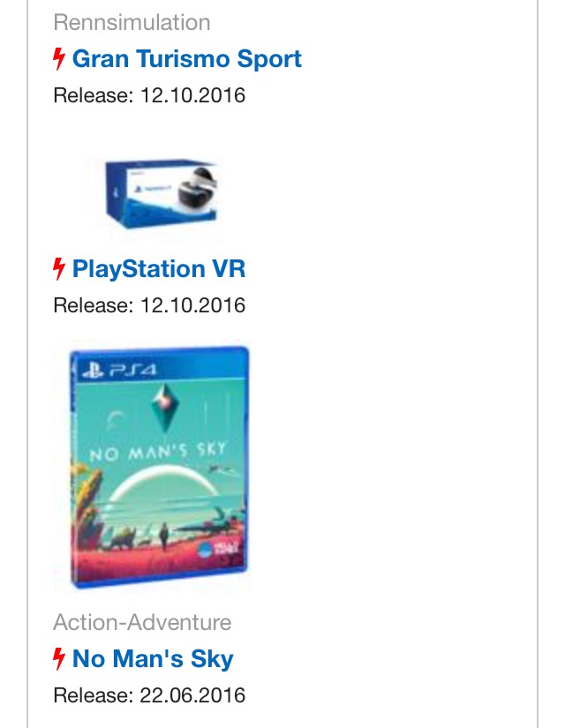The height and width of the screenshot is (728, 565).
Task: Open the No Man's Sky title link
Action: point(153,659)
